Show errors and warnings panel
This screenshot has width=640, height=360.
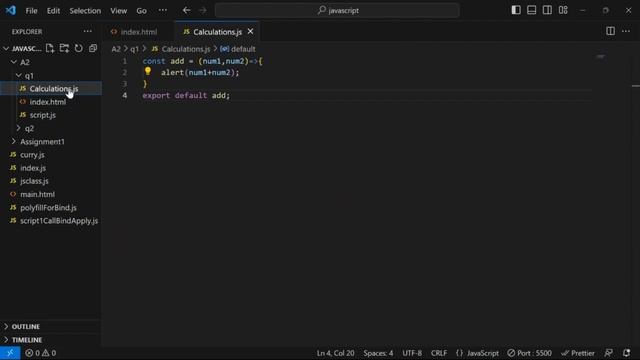[40, 353]
